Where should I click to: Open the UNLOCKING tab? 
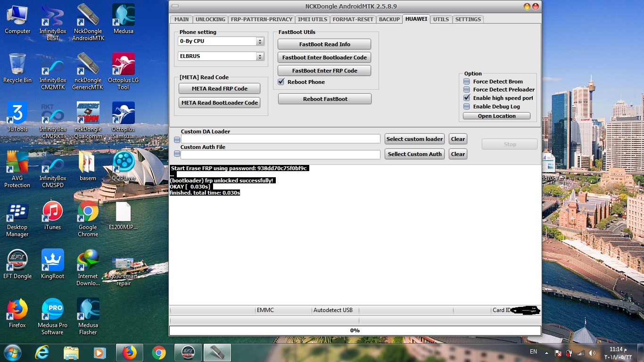coord(210,19)
